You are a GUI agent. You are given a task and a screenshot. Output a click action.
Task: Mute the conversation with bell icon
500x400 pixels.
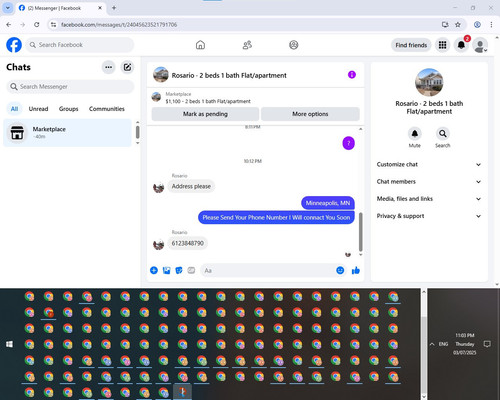pos(415,134)
